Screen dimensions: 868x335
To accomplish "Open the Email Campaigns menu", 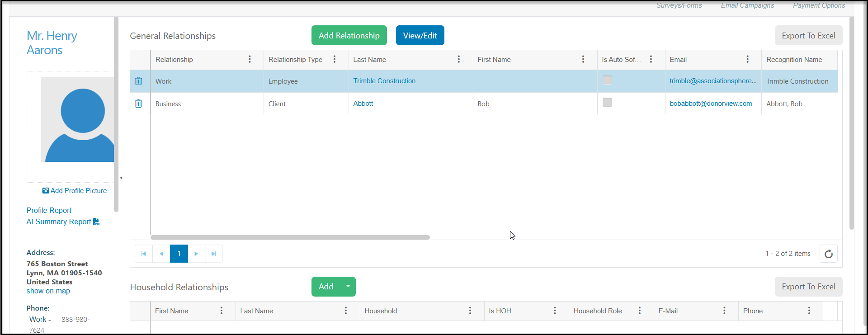I will [x=747, y=5].
